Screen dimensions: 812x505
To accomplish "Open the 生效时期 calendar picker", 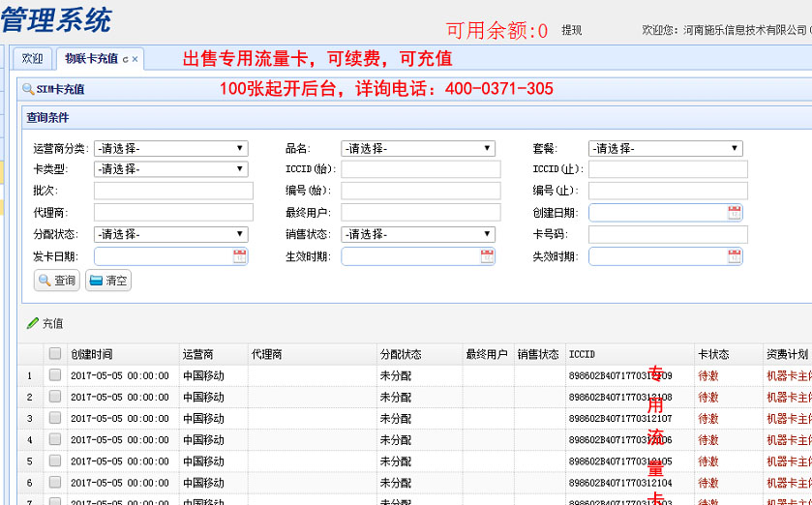I will click(487, 256).
